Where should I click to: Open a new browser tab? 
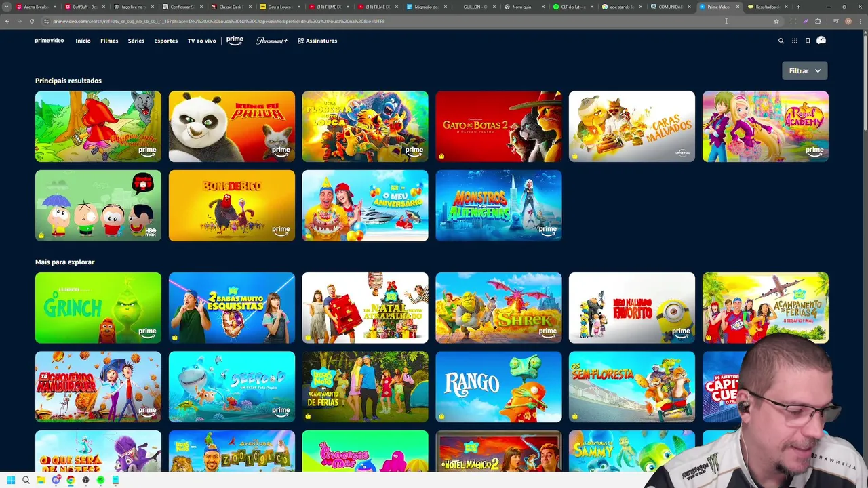click(798, 7)
